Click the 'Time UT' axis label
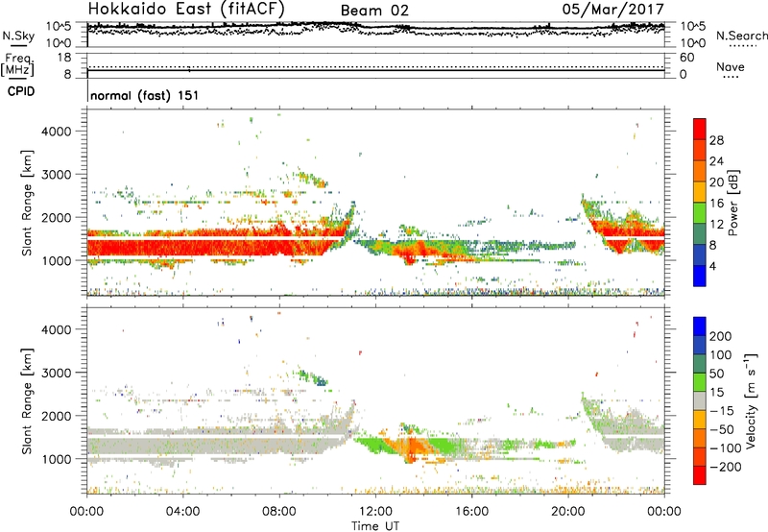The width and height of the screenshot is (768, 532). [x=375, y=526]
